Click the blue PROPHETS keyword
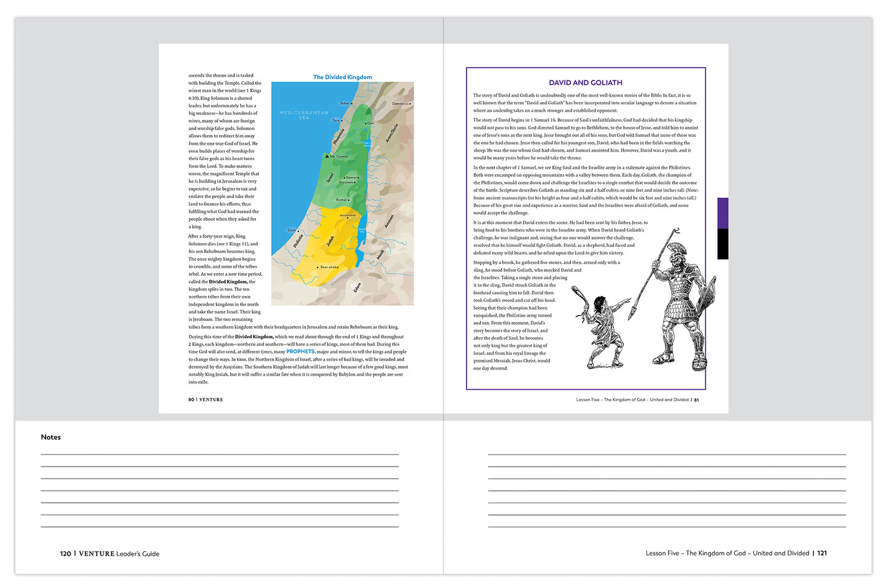Viewport: 887px width, 588px height. [x=300, y=352]
